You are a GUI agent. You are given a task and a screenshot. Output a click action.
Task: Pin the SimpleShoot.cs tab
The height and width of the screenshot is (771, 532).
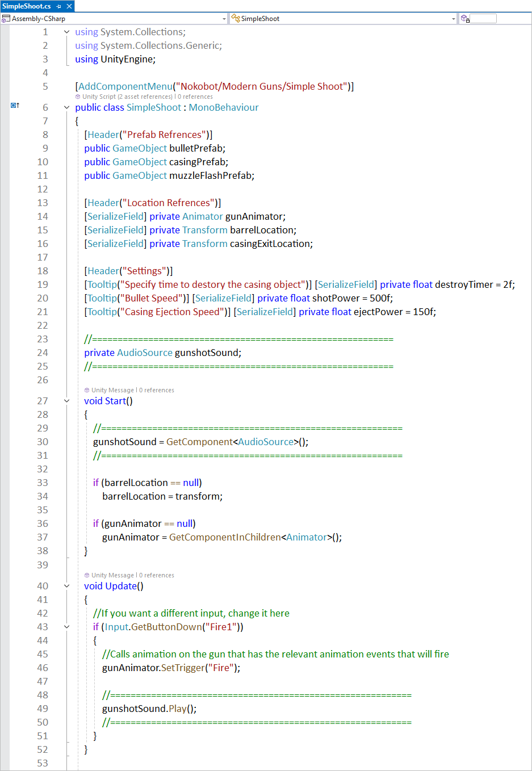tap(59, 6)
